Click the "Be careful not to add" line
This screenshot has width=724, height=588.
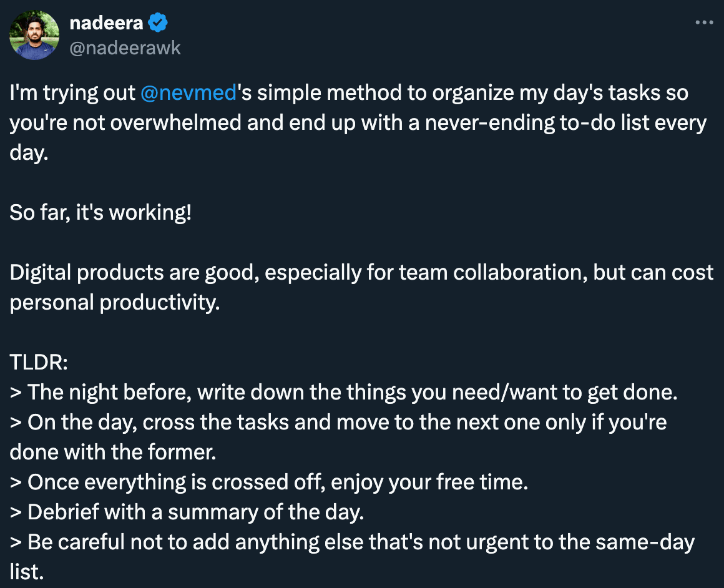click(352, 557)
